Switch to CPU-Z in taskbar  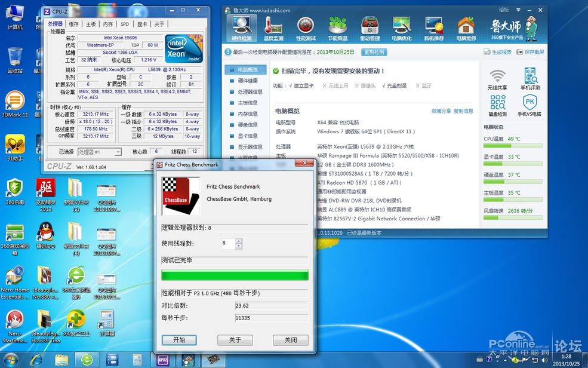(163, 360)
